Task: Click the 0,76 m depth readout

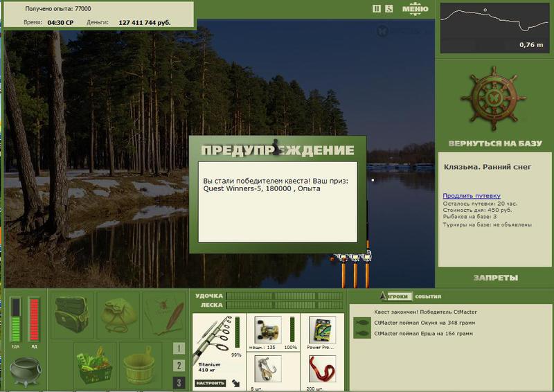Action: [x=531, y=45]
